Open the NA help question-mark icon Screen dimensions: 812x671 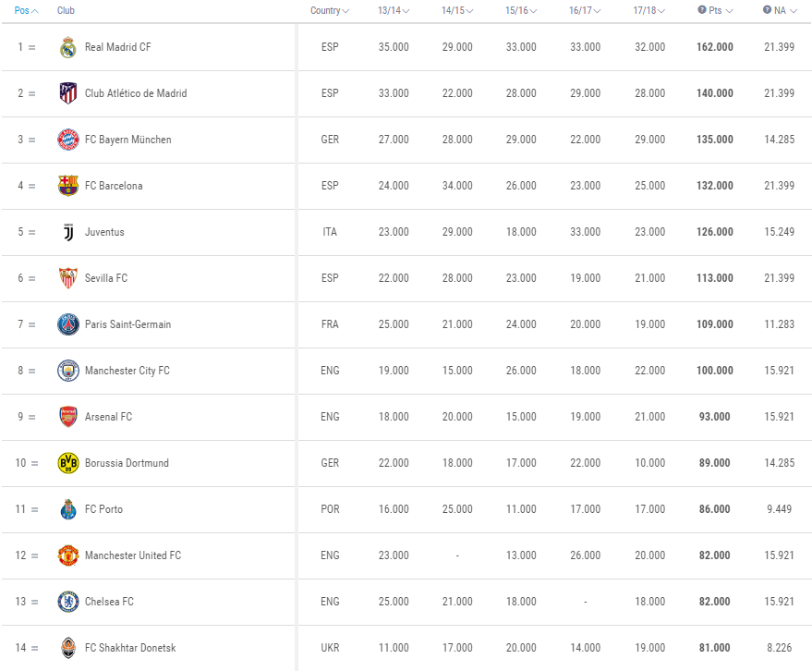click(767, 10)
